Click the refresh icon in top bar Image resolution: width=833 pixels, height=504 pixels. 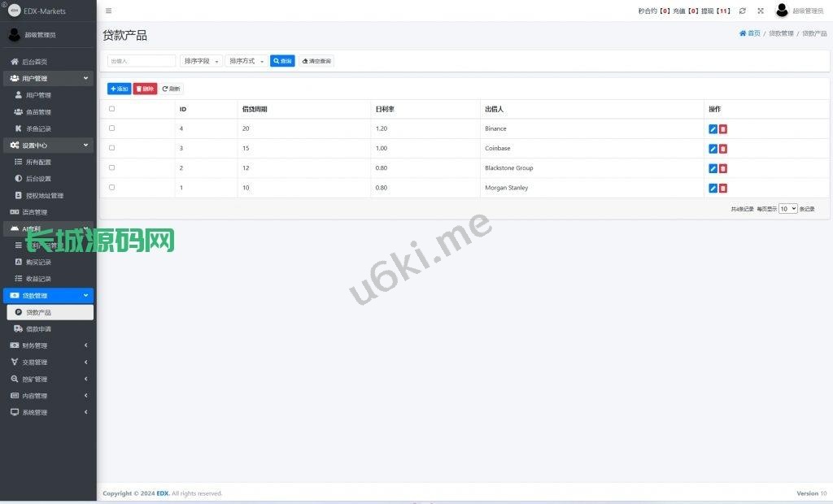[742, 11]
